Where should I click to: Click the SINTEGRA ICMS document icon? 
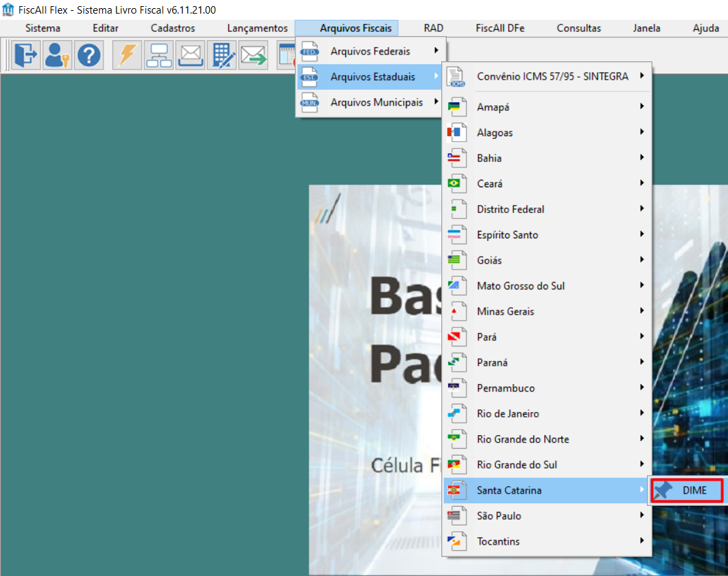pos(456,76)
